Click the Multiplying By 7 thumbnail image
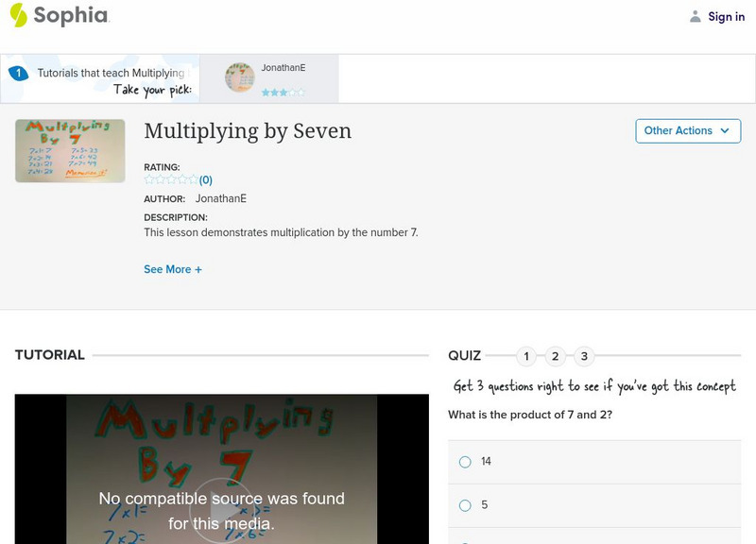The height and width of the screenshot is (544, 756). 69,150
